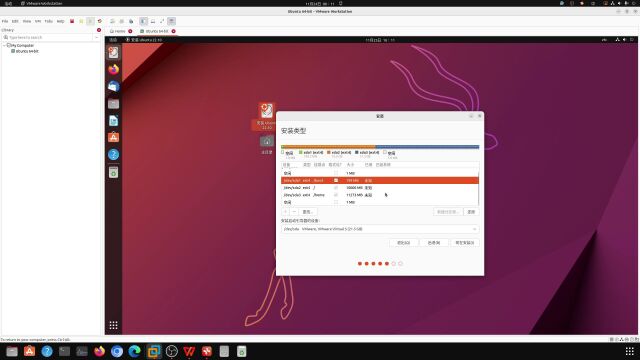640x360 pixels.
Task: Click the partition table scrollbar
Action: click(x=478, y=188)
